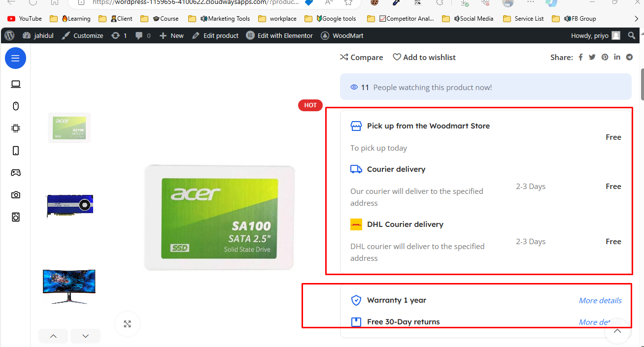Select the curved monitor gallery thumbnail
This screenshot has height=347, width=644.
[69, 286]
